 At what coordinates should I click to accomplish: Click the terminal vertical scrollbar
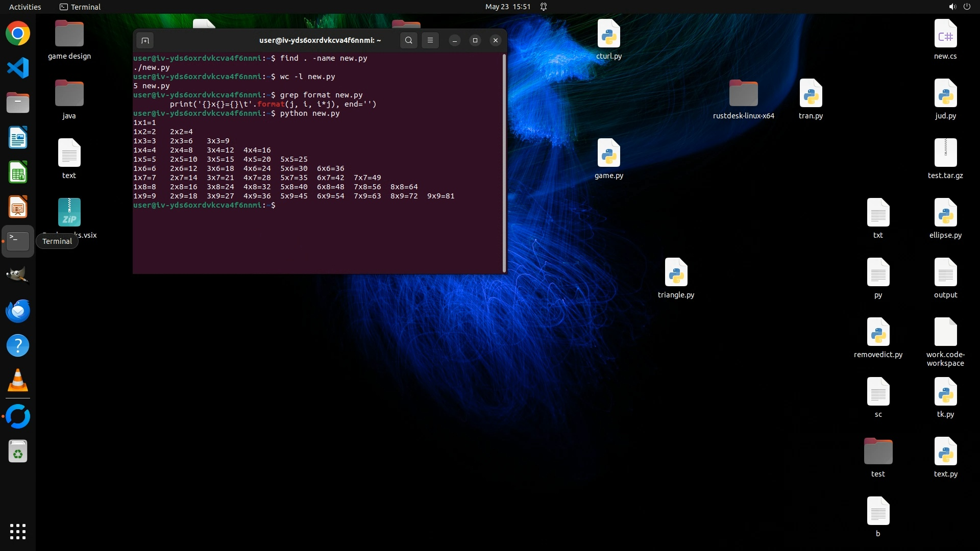point(504,163)
